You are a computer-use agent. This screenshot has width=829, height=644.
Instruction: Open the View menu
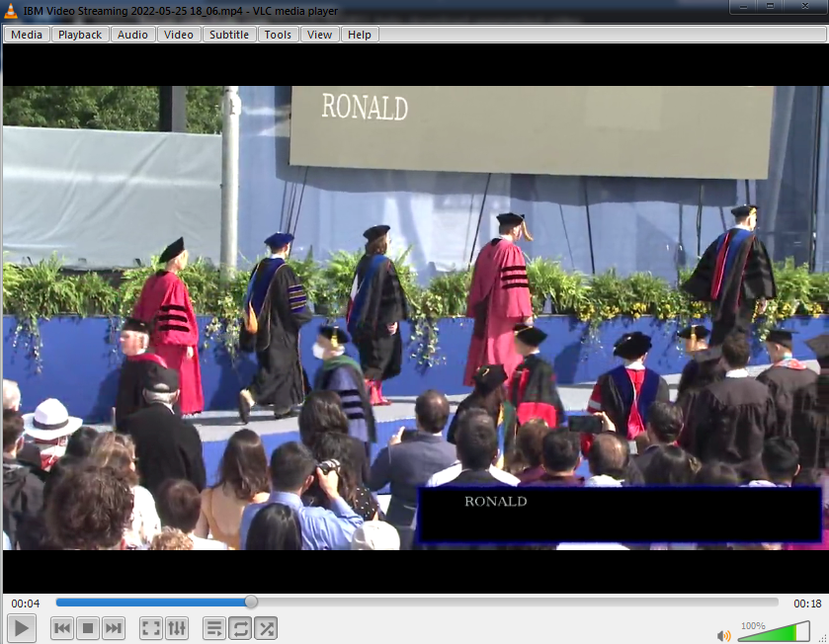(x=319, y=35)
